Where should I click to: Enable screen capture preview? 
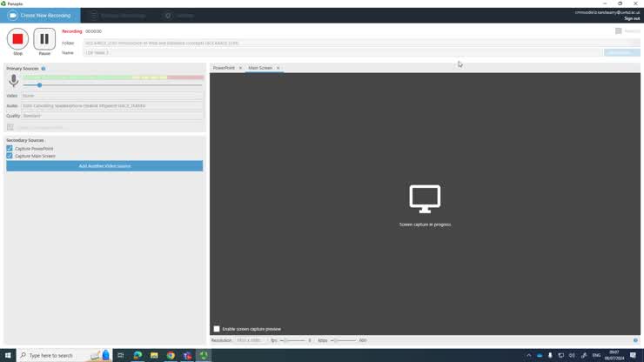(x=217, y=329)
